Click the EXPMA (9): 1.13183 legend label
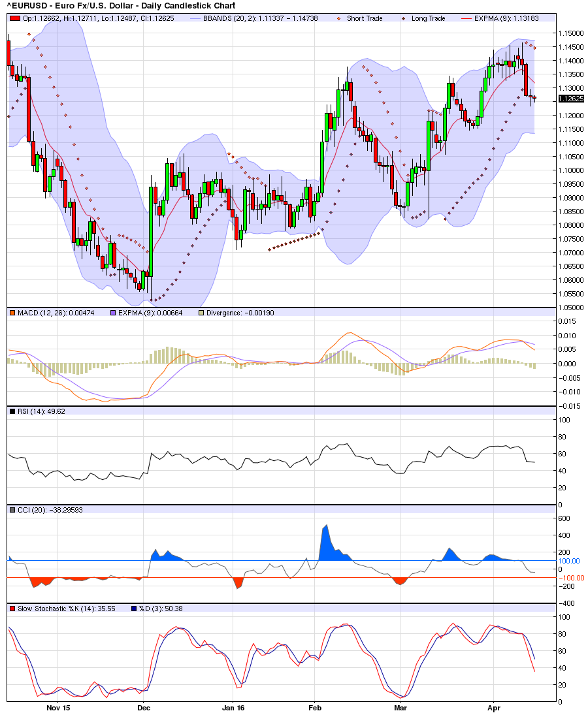Viewport: 588px width, 728px height. [x=506, y=18]
